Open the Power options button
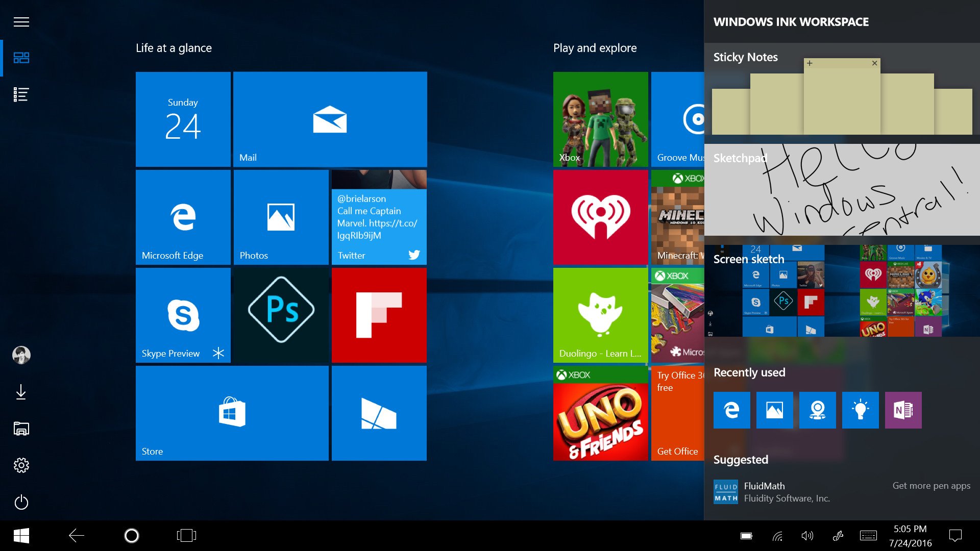The height and width of the screenshot is (551, 980). pos(21,502)
